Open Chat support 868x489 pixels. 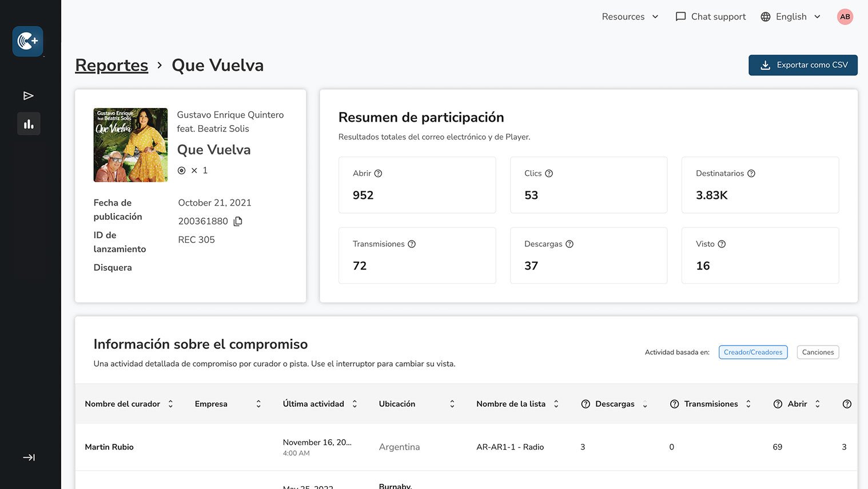click(711, 17)
